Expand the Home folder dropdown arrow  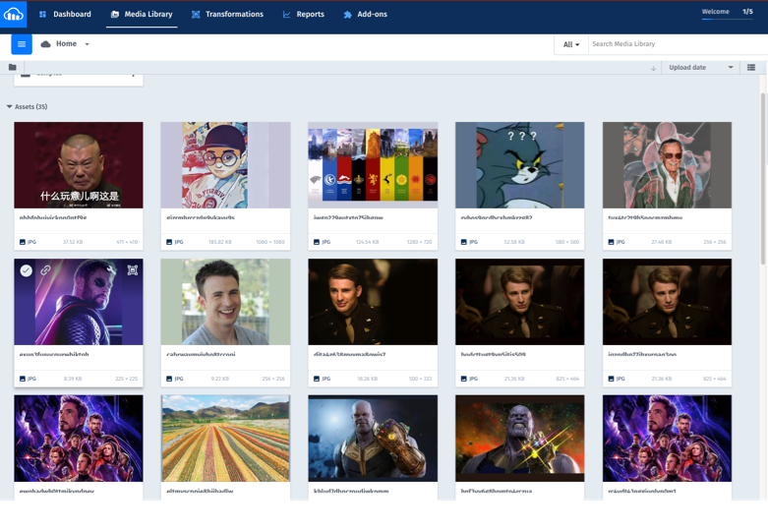pyautogui.click(x=88, y=44)
